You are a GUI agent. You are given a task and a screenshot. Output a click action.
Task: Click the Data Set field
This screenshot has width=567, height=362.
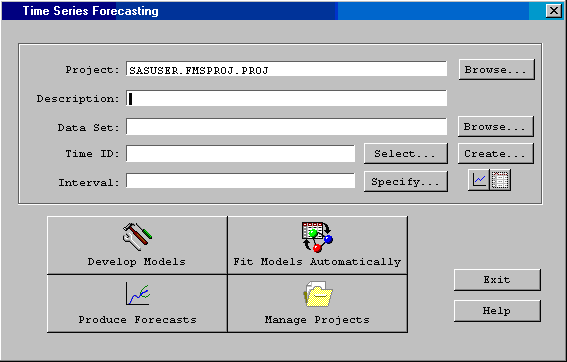click(286, 127)
